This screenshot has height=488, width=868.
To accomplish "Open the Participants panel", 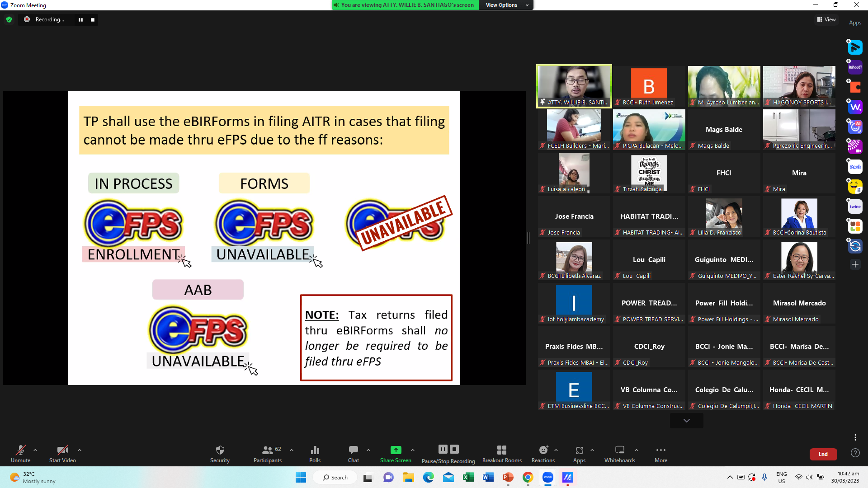I will [x=267, y=454].
